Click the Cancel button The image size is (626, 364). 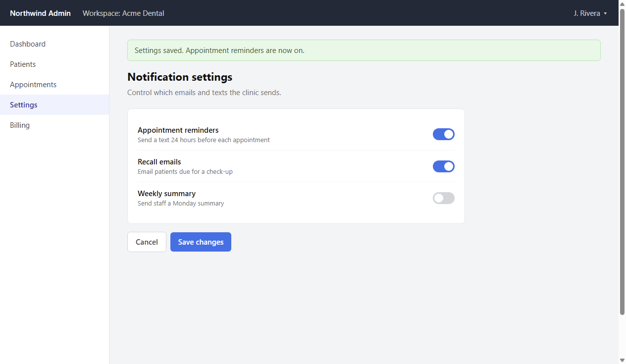click(147, 242)
